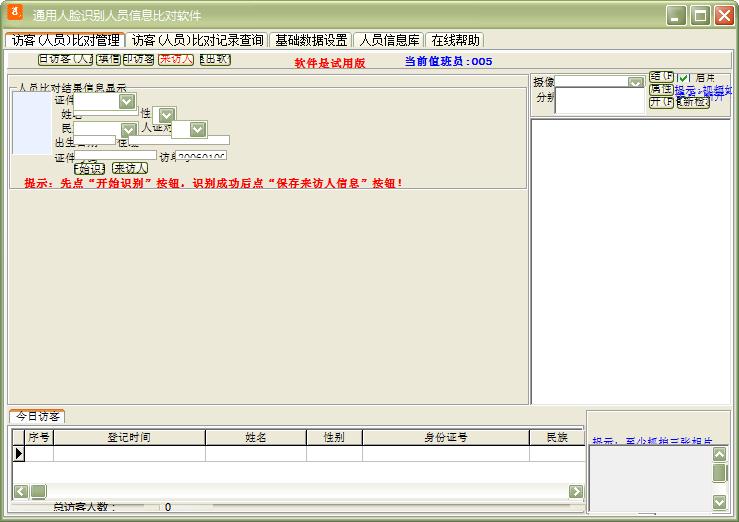Click the photo panel scroll up arrow
Screen dimensions: 739x522
click(719, 453)
